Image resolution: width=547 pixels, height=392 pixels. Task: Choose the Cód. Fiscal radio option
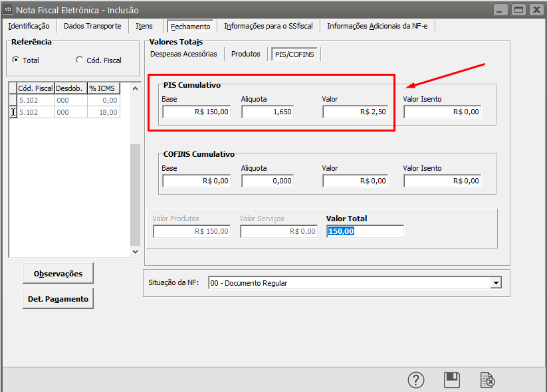click(x=80, y=60)
